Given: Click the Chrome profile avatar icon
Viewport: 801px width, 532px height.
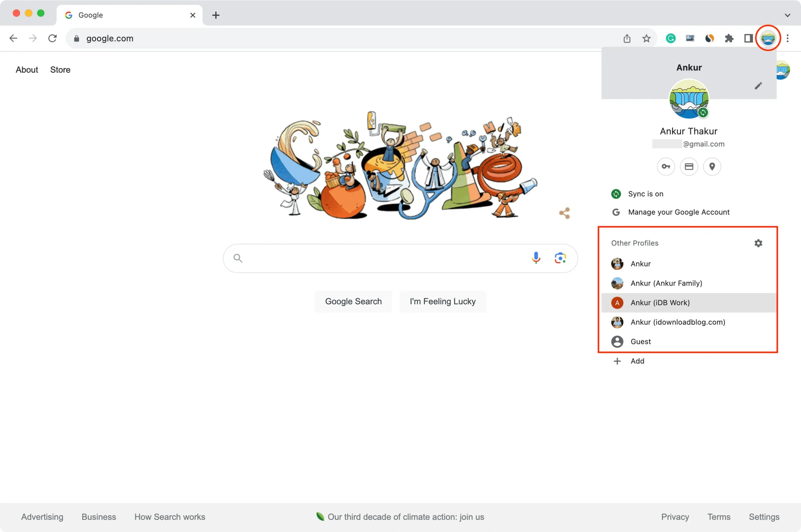Looking at the screenshot, I should (768, 38).
